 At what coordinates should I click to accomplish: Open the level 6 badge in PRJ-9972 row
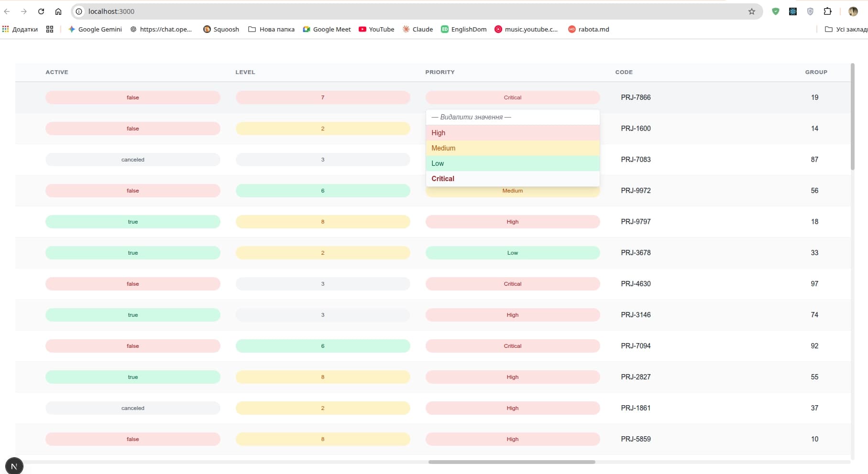[323, 191]
